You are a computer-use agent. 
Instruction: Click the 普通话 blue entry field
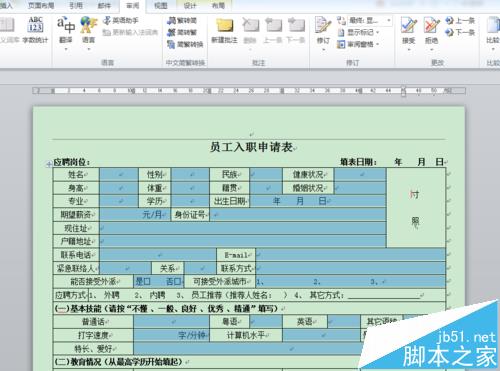[x=171, y=322]
